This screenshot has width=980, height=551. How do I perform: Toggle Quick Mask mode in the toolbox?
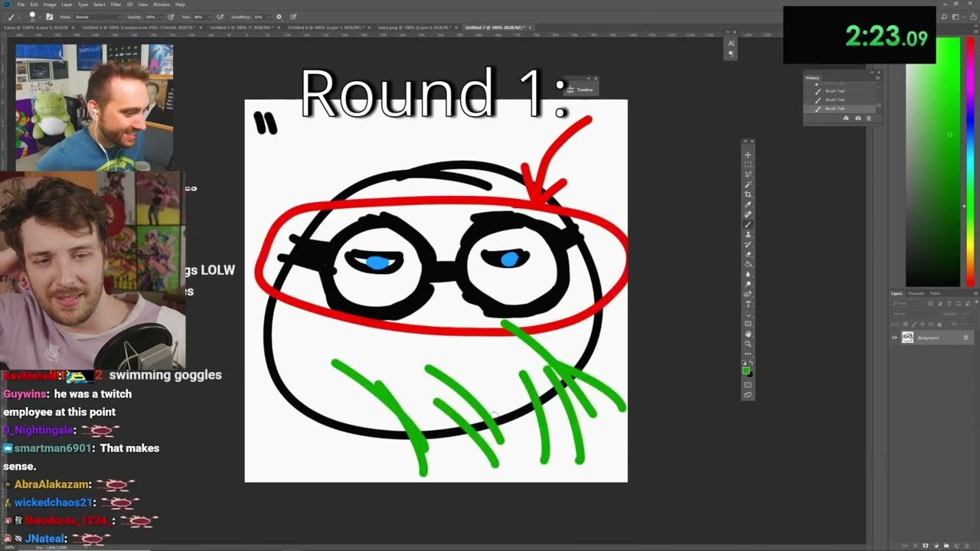[x=748, y=386]
